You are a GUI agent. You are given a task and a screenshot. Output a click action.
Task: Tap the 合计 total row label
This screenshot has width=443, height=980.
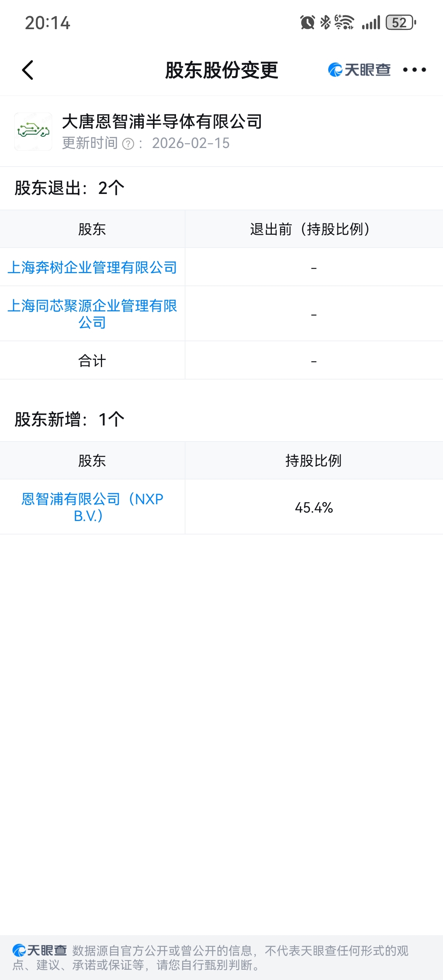[92, 361]
